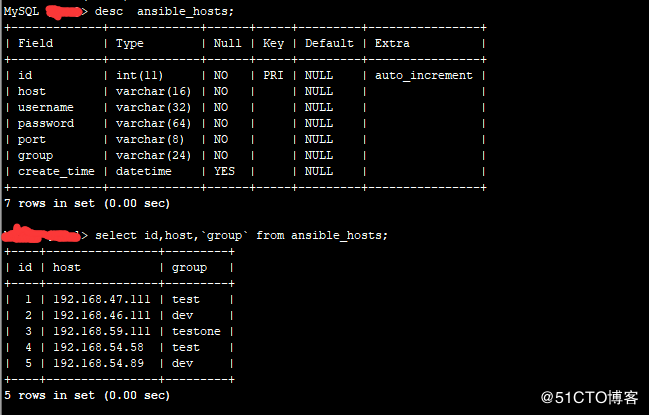Click the Default column header
The image size is (649, 415).
328,43
